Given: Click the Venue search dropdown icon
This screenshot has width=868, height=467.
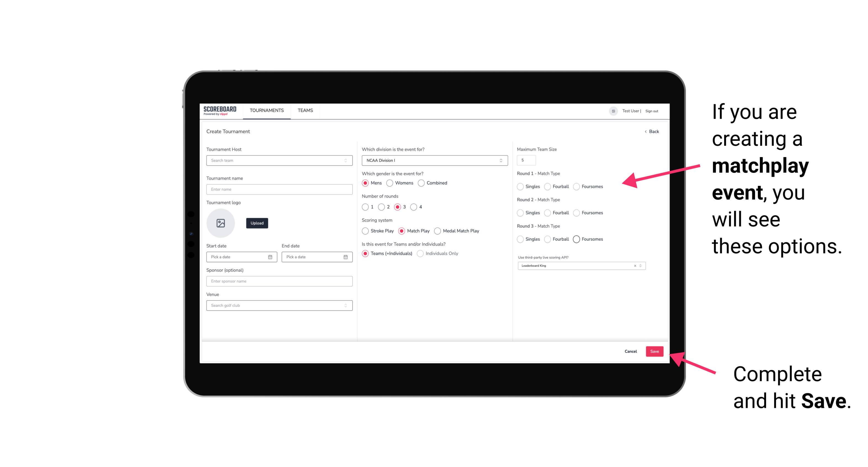Looking at the screenshot, I should click(x=346, y=305).
